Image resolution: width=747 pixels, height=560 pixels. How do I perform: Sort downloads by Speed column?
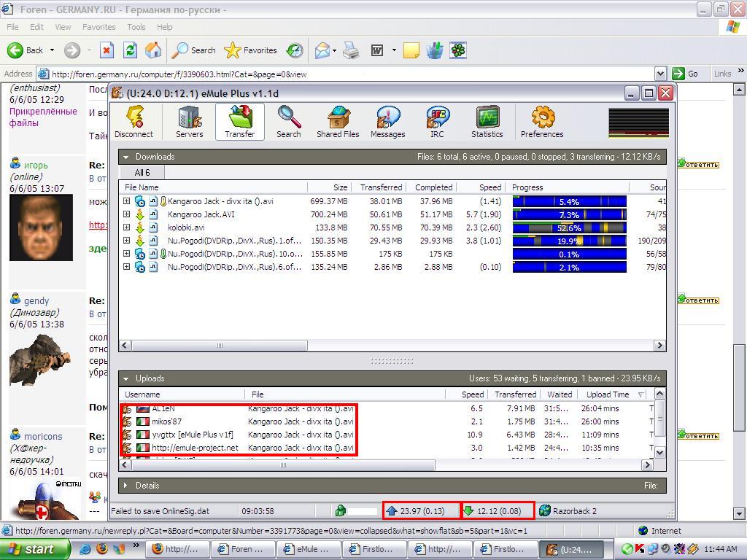pyautogui.click(x=480, y=187)
